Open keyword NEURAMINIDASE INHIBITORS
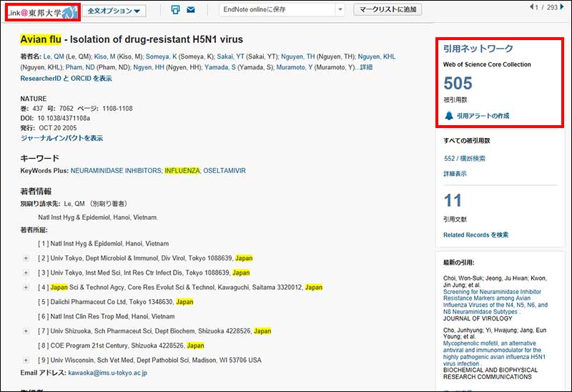 coord(116,170)
